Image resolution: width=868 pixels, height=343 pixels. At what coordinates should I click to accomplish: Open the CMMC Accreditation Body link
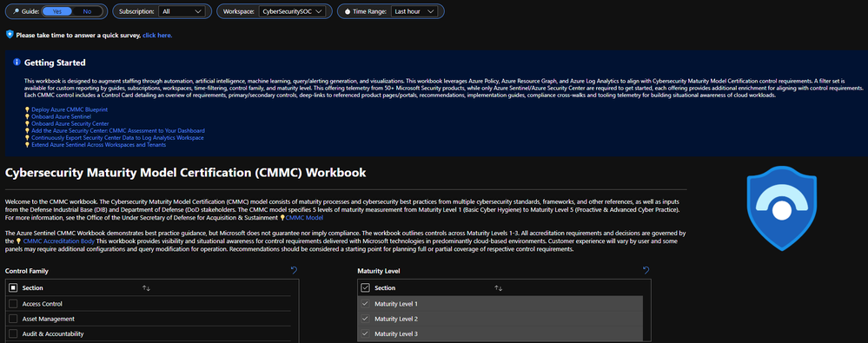(x=59, y=241)
